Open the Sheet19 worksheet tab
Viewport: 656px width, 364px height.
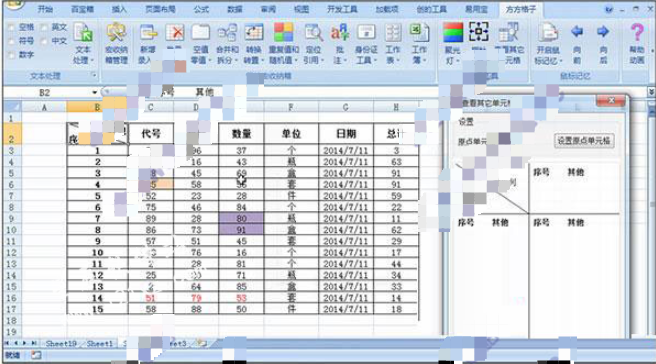[x=61, y=343]
